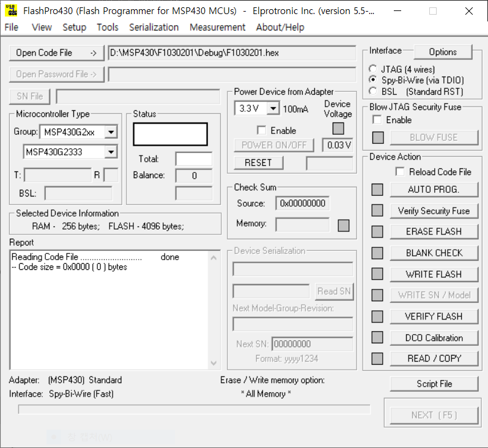Click status indicator beside BLANK CHECK

(377, 253)
